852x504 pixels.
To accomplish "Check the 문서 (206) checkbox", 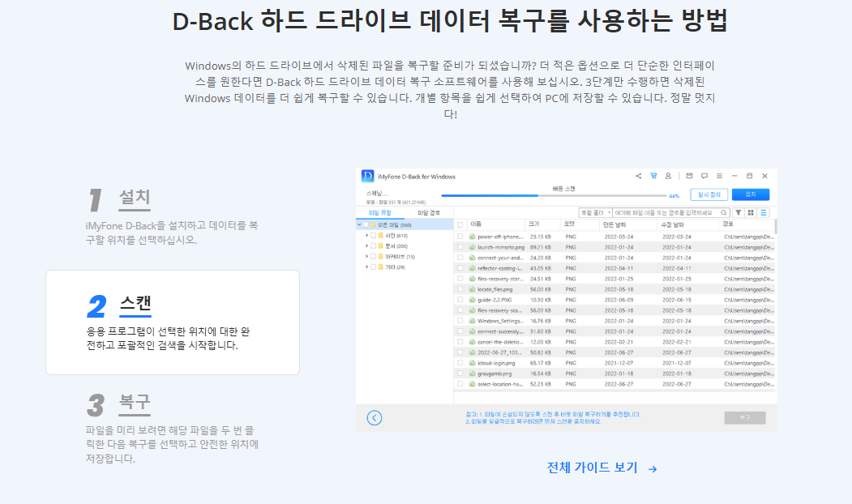I will (x=373, y=246).
